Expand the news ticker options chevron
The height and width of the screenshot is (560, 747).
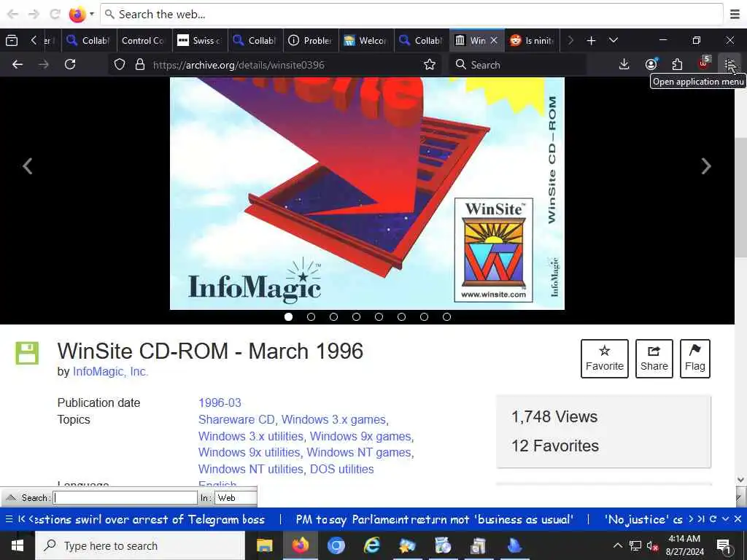[x=725, y=519]
